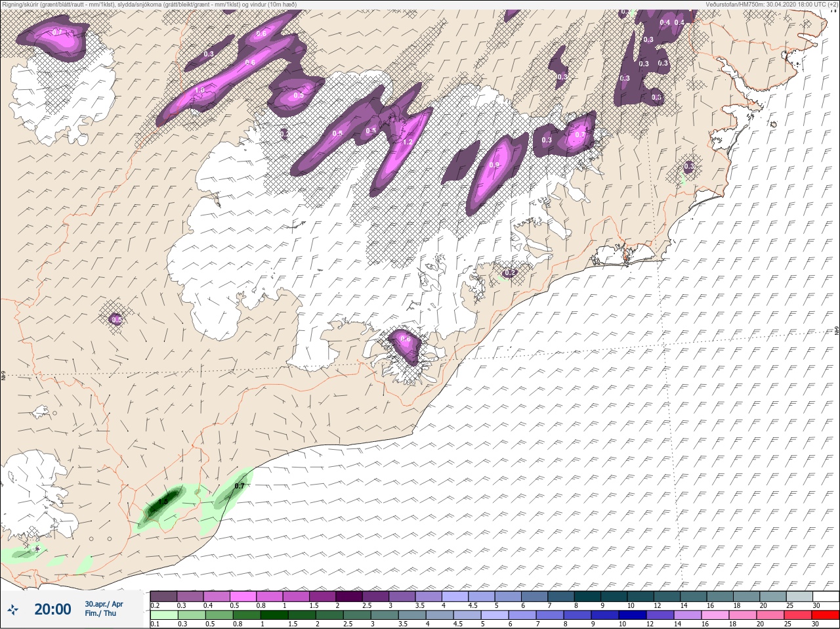Image resolution: width=840 pixels, height=629 pixels.
Task: Pick bright pink 0.5 swatch in top legend
Action: click(x=243, y=596)
